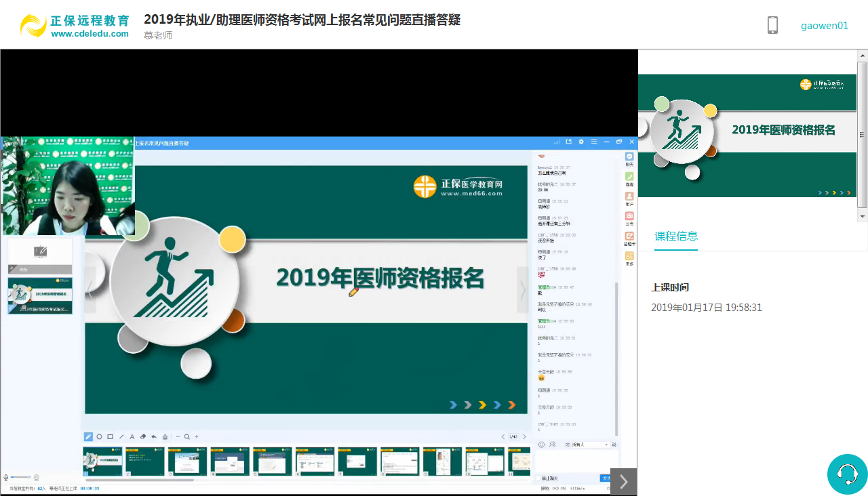Open the 所有人 recipient dropdown in chat
This screenshot has height=496, width=868.
(589, 445)
